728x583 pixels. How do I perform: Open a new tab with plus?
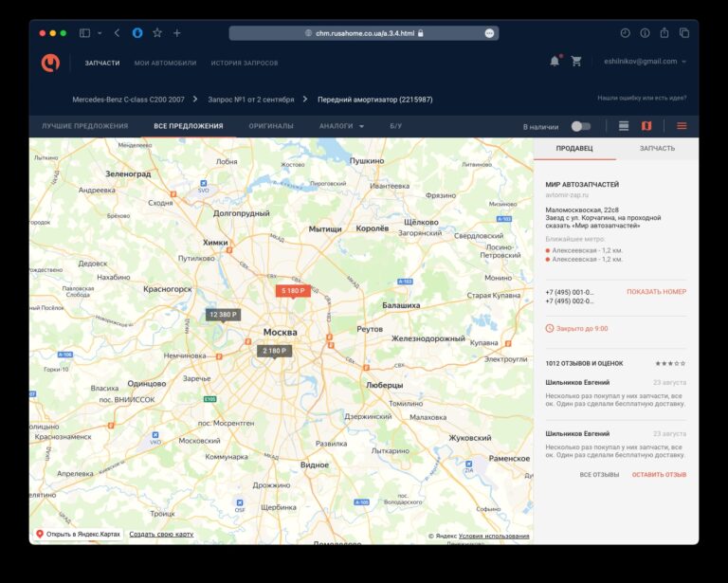(177, 33)
